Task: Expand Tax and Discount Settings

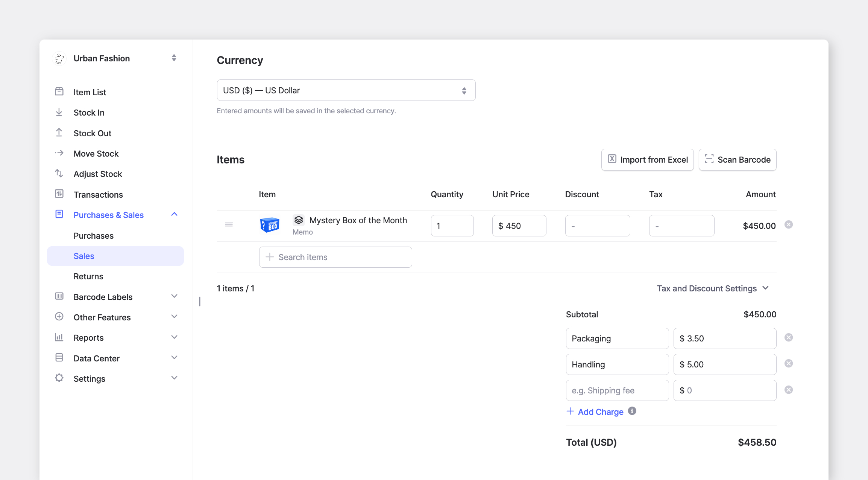Action: pyautogui.click(x=713, y=288)
